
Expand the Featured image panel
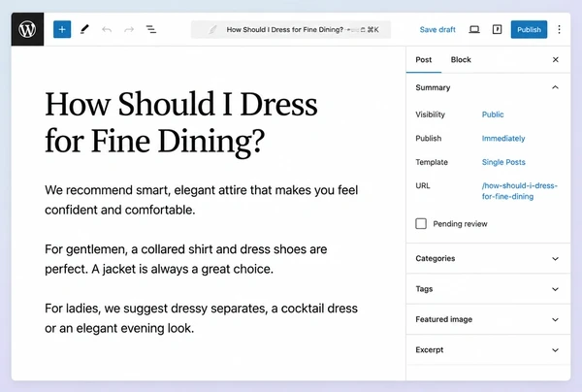tap(488, 319)
